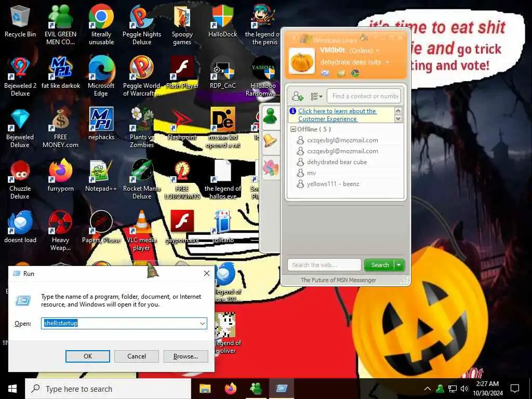Click Browse... in the Run dialog
532x399 pixels.
[185, 356]
